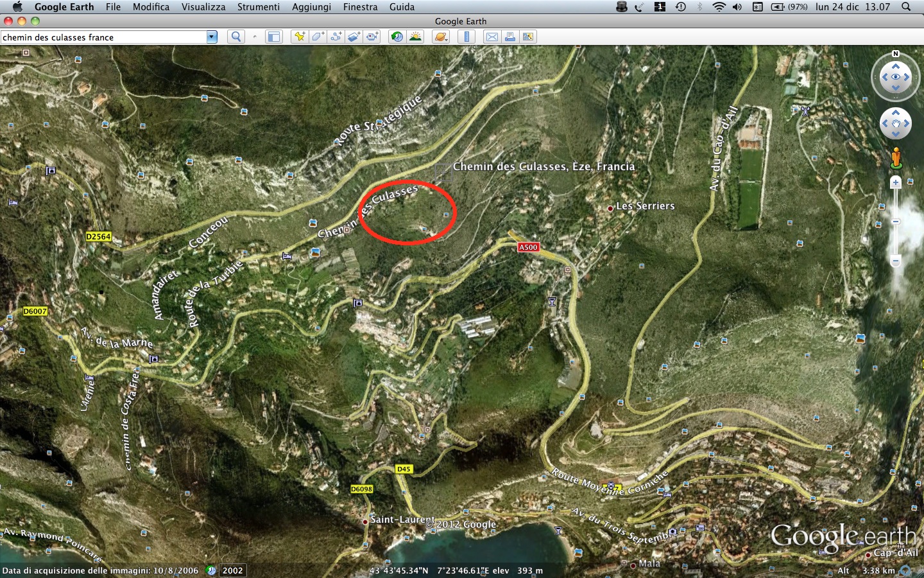The image size is (924, 578).
Task: Open the Finestra menu
Action: (360, 6)
